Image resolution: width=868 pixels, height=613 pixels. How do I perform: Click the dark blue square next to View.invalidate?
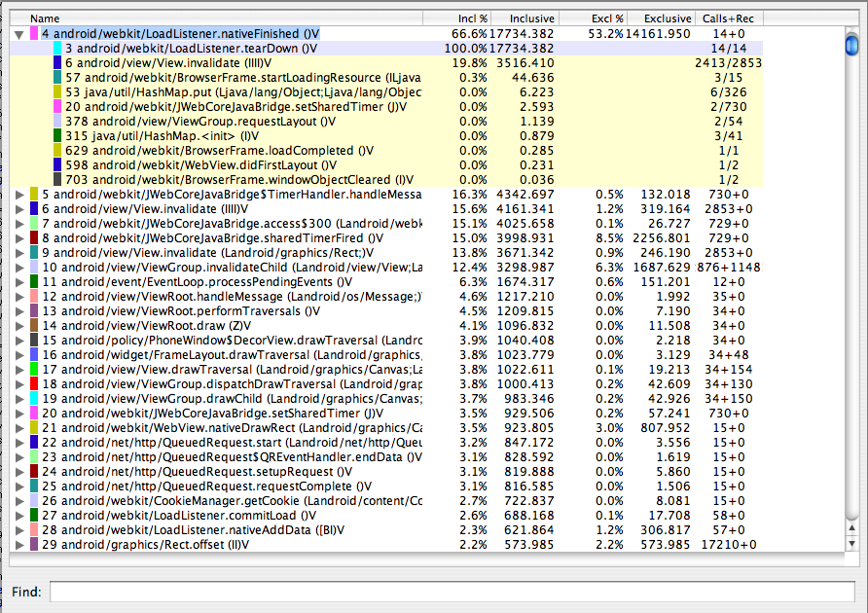pos(54,61)
